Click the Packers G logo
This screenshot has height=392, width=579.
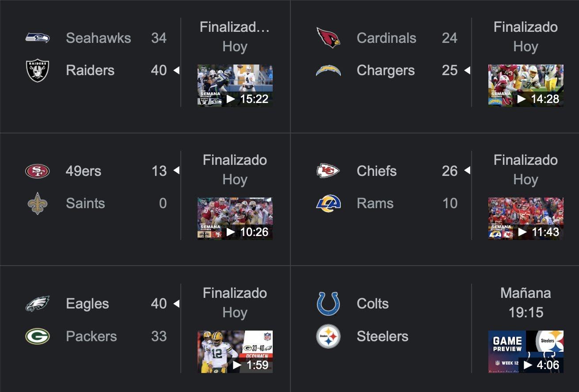(x=38, y=336)
